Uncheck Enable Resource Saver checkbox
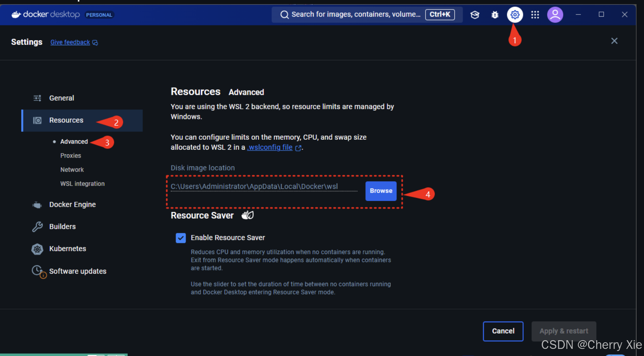The height and width of the screenshot is (356, 644). click(181, 238)
